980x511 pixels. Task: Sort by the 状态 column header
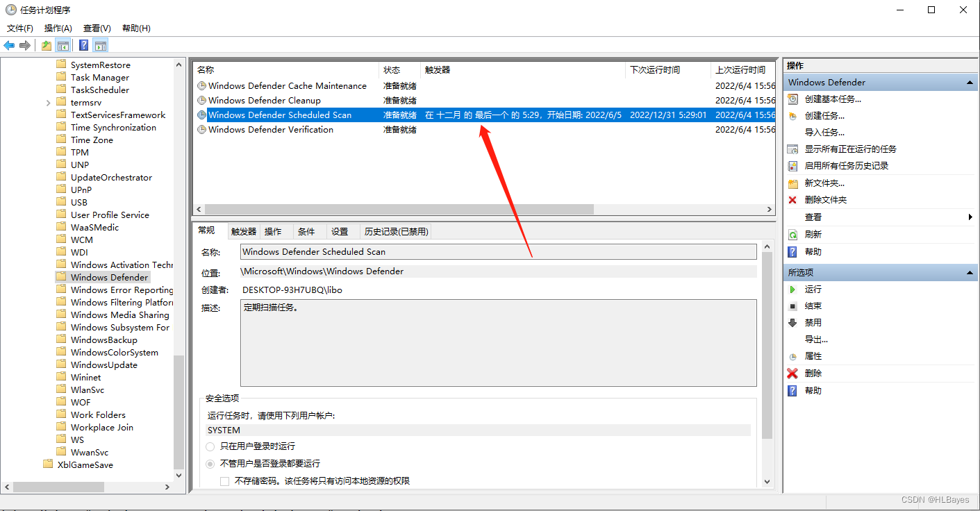[399, 70]
